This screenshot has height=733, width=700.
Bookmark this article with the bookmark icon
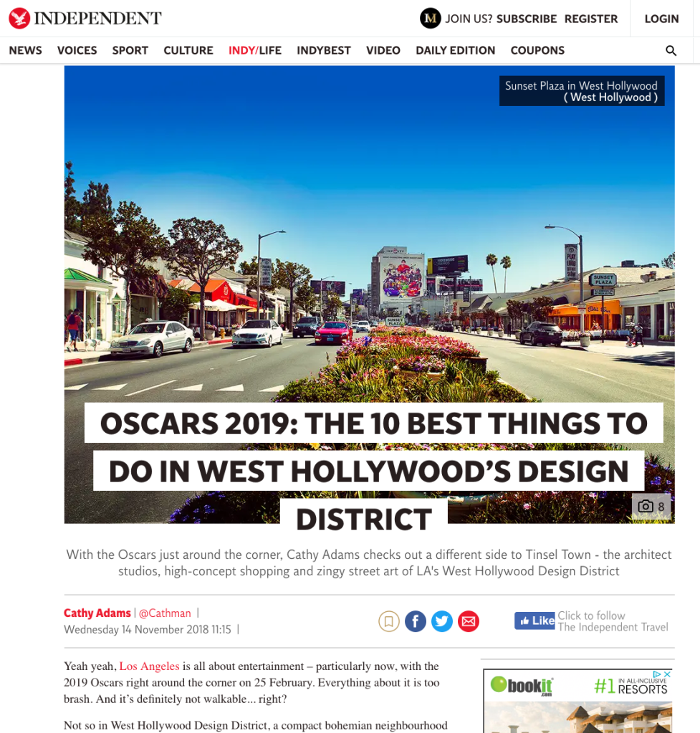click(x=388, y=621)
